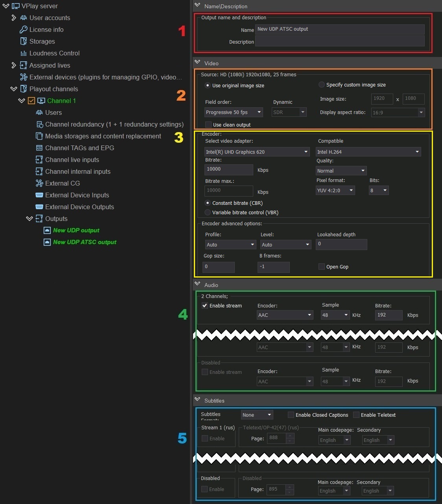Open the Pixel format dropdown
The image size is (442, 504).
[x=335, y=190]
